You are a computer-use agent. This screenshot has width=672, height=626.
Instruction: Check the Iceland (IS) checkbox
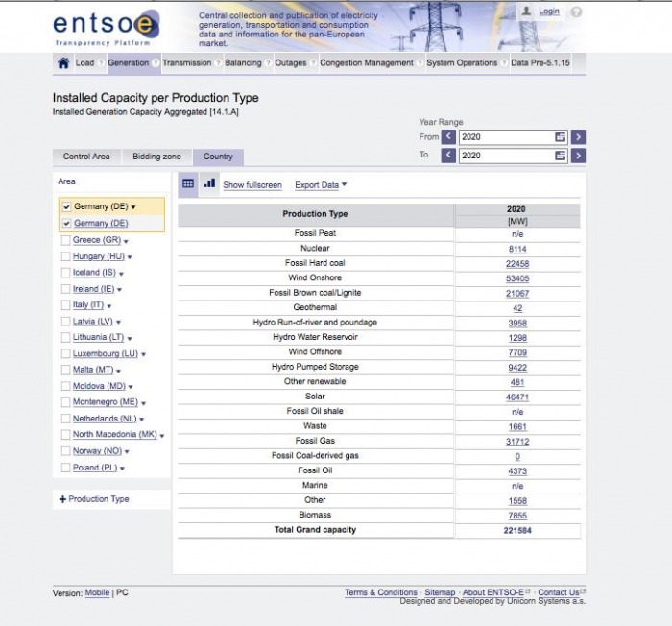click(65, 273)
